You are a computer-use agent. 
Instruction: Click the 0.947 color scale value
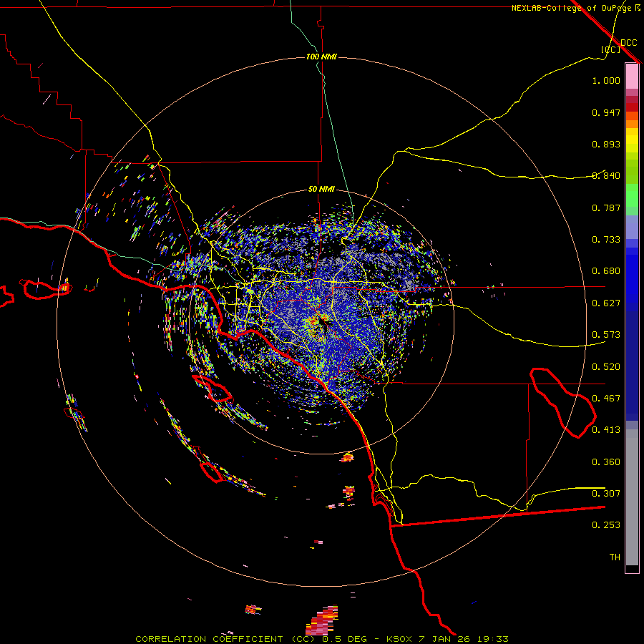click(606, 112)
